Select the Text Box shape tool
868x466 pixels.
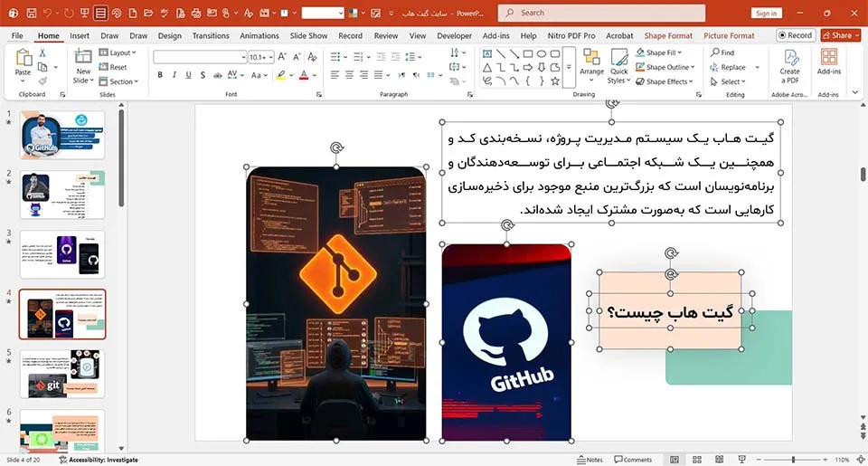487,53
